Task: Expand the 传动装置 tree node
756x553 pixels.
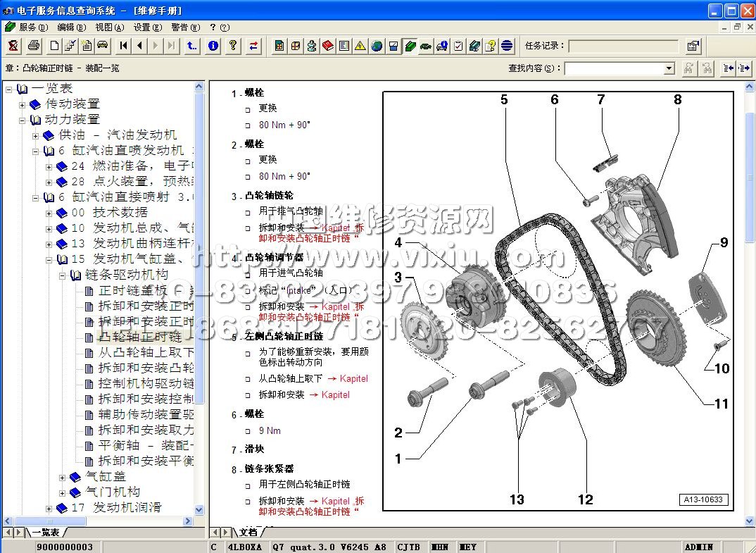Action: pos(22,104)
